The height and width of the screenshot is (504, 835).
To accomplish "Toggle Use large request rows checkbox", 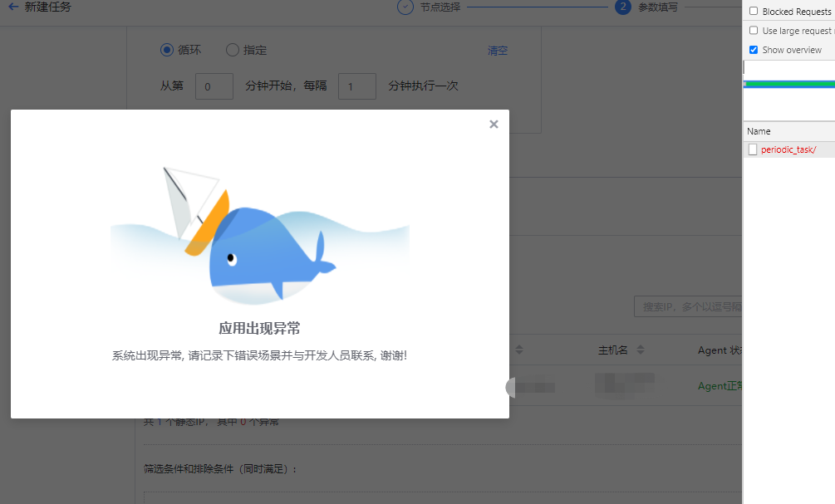I will [x=754, y=31].
